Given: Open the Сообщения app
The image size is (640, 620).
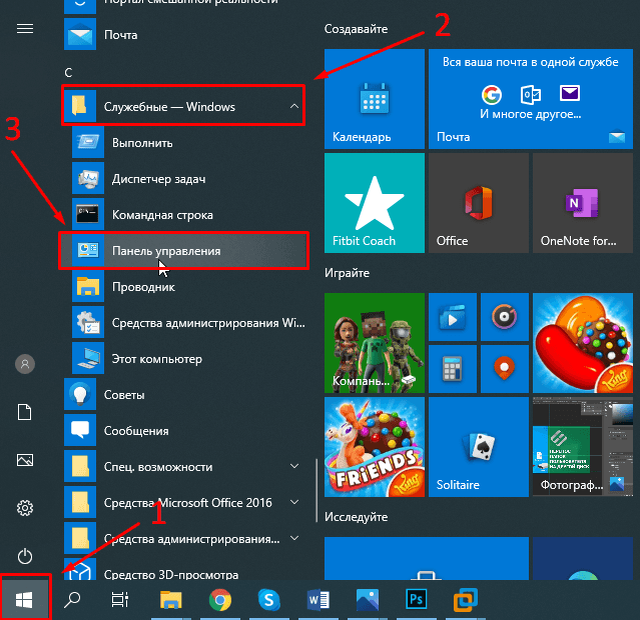Looking at the screenshot, I should coord(184,430).
